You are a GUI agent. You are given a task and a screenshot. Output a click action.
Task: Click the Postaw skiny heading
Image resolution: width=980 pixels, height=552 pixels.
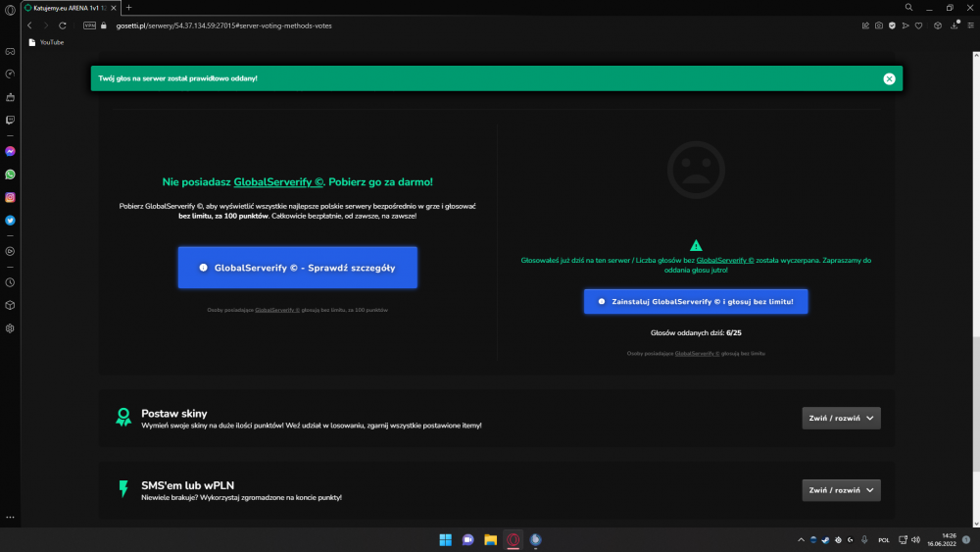[173, 413]
